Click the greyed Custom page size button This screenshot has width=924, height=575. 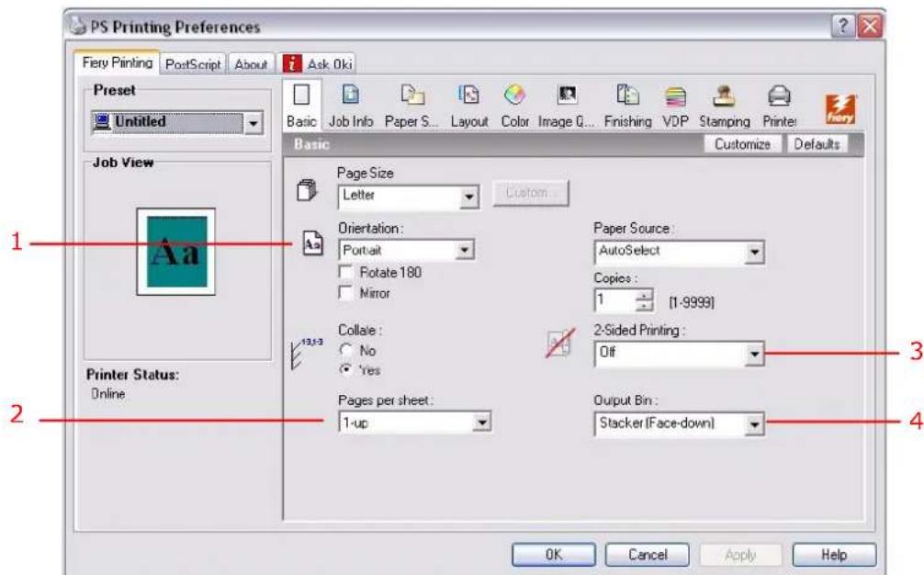click(x=531, y=193)
